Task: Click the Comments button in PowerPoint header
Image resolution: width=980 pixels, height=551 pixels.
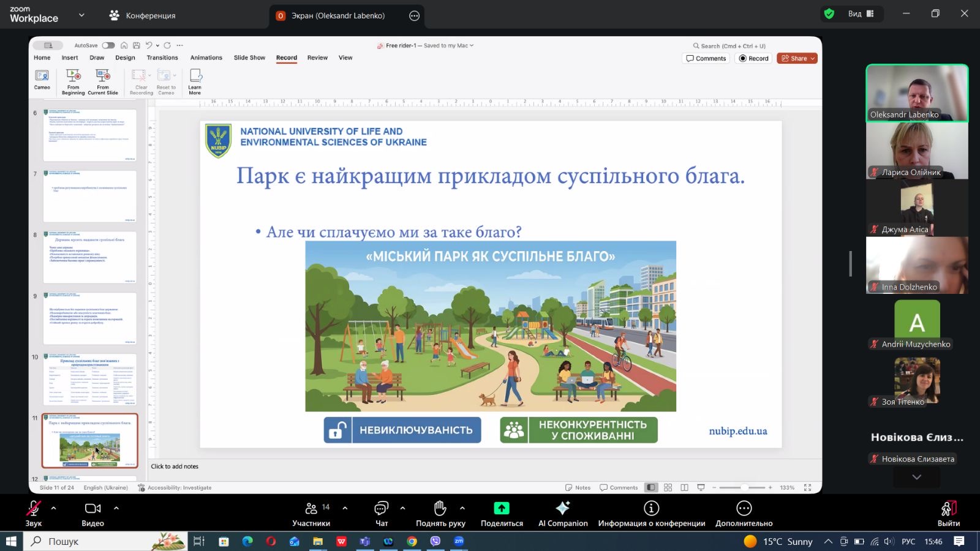Action: (706, 58)
